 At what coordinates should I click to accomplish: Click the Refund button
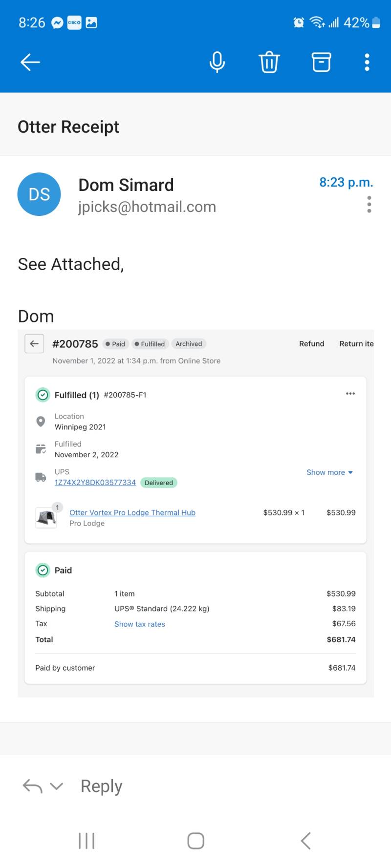(312, 343)
